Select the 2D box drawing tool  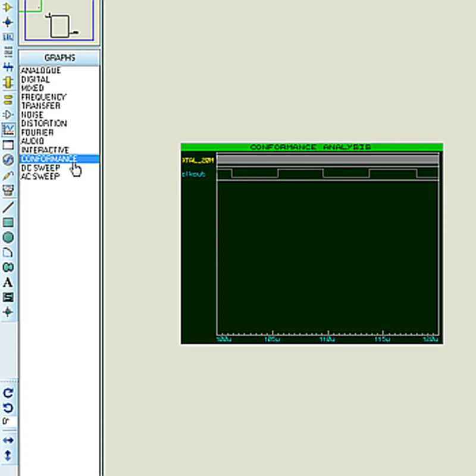(8, 222)
